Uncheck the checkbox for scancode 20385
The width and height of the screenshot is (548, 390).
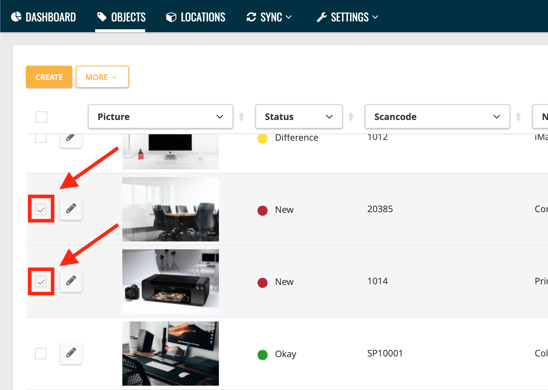tap(41, 209)
